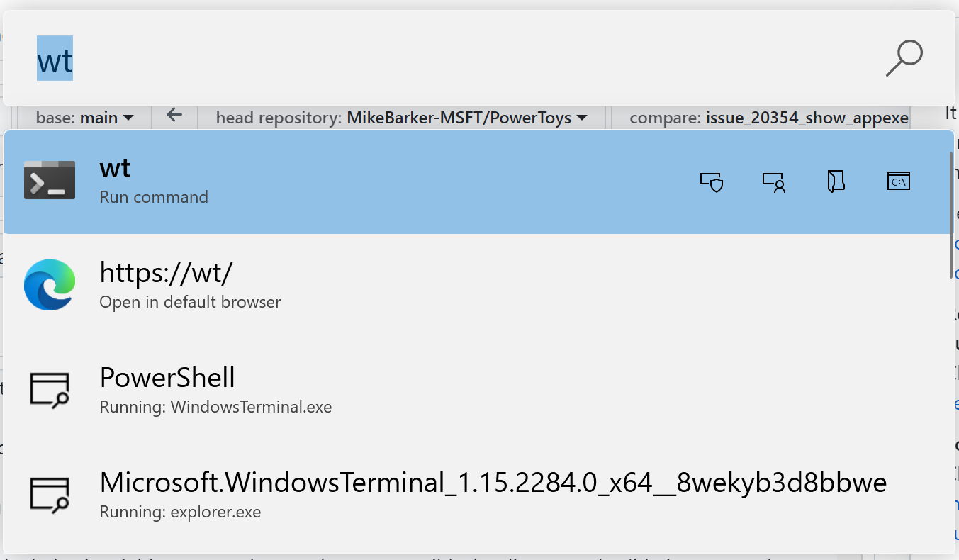Click the Microsoft Edge icon beside https://wt/
The image size is (959, 560).
point(49,285)
